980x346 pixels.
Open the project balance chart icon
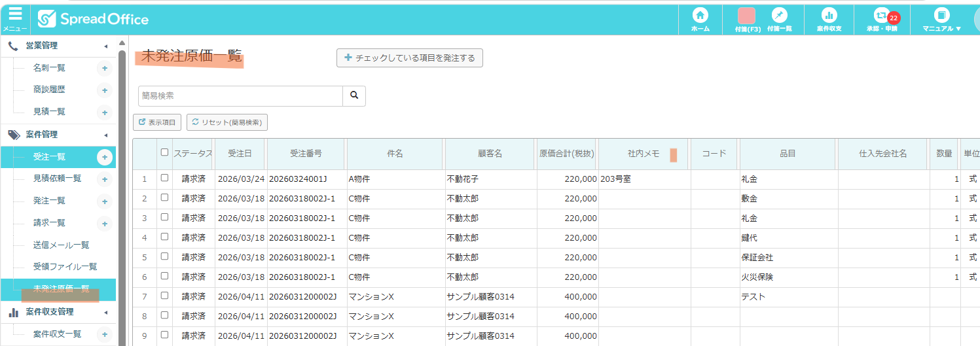click(x=829, y=16)
